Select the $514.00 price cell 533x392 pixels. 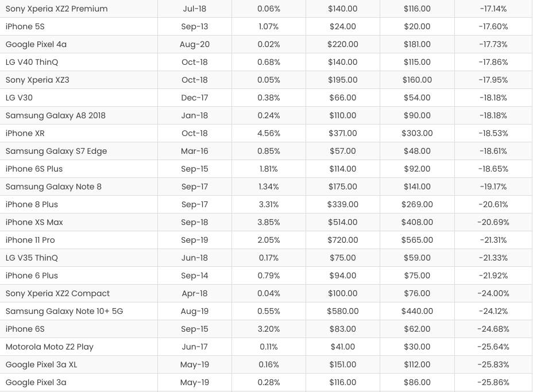click(x=342, y=222)
